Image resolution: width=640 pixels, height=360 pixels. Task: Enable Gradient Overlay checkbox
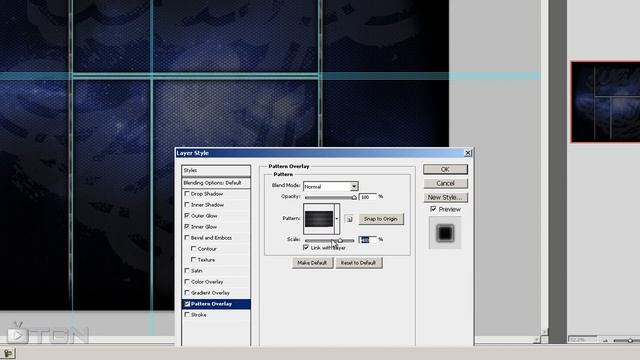[x=187, y=293]
